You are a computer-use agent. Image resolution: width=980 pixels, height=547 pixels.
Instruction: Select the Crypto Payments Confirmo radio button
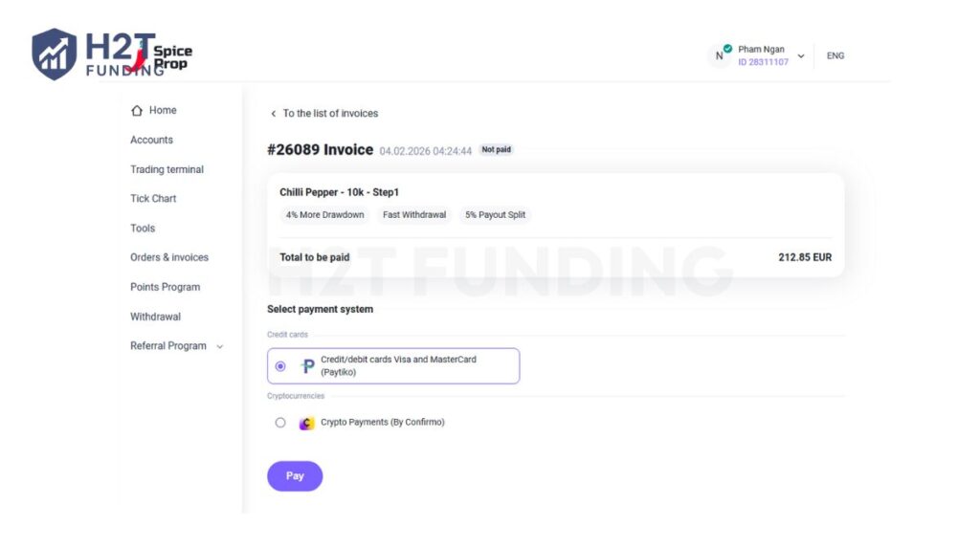[x=280, y=423]
